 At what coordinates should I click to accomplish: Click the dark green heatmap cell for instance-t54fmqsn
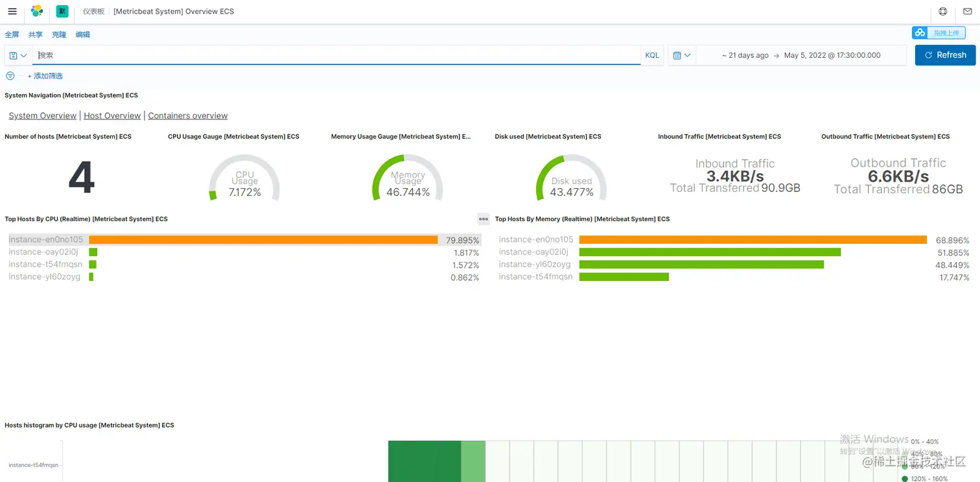pos(425,461)
